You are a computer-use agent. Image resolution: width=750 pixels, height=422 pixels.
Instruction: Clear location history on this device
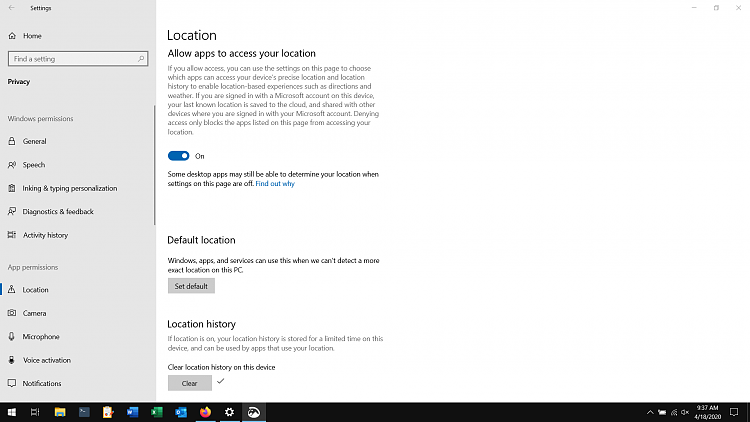pos(189,383)
